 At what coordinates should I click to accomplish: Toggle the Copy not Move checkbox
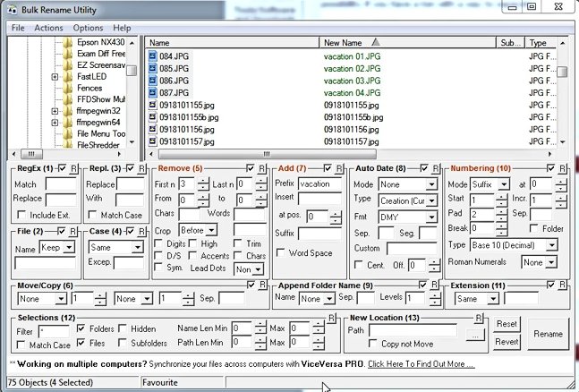[x=371, y=344]
